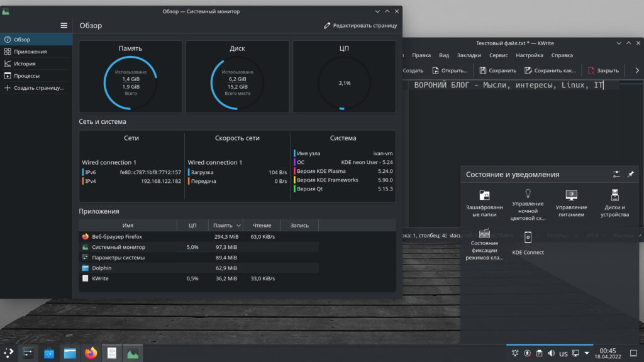Open the volume icon in system tray
Image resolution: width=644 pixels, height=362 pixels.
tap(552, 353)
